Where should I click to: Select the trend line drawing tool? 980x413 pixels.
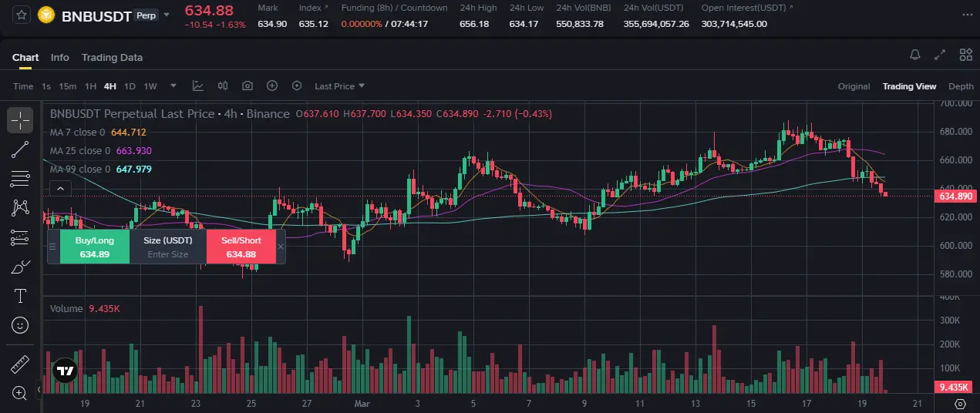click(x=20, y=149)
